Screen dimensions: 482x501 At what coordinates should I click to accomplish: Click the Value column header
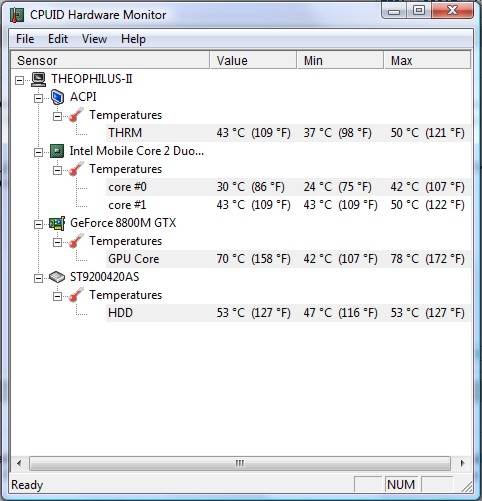(x=253, y=60)
